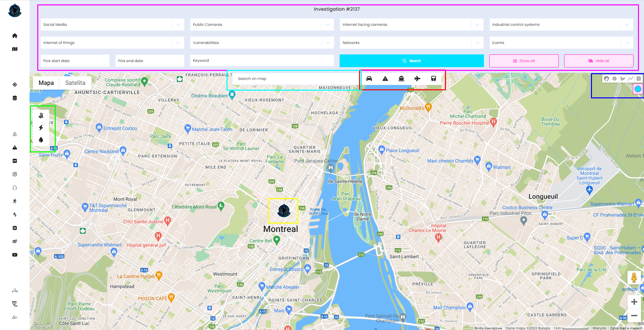Select the Snapchat sidebar icon
Screen dimensions: 644x330
(x=15, y=188)
